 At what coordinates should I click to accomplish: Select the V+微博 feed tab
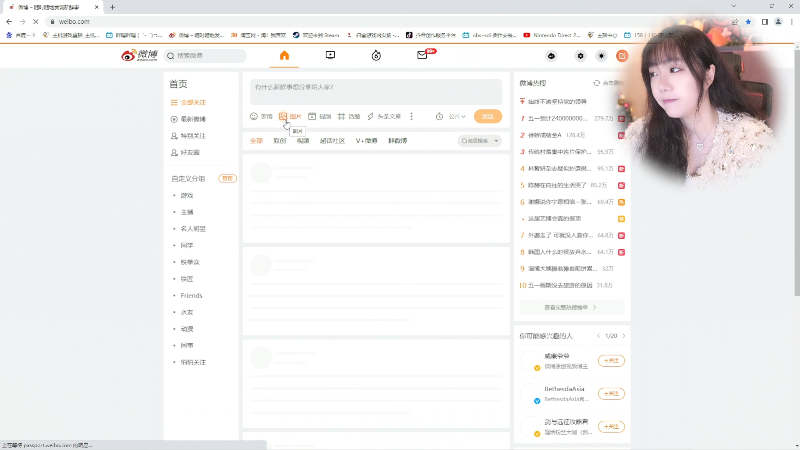point(366,140)
